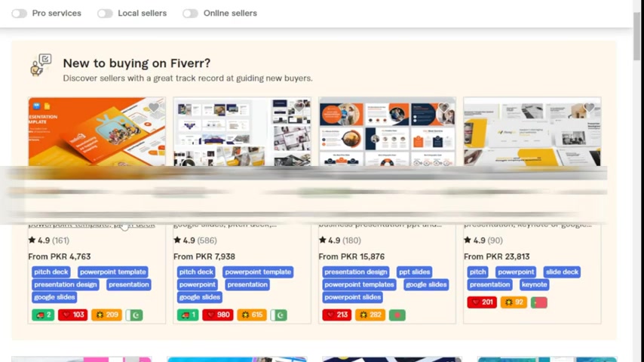This screenshot has height=362, width=644.
Task: Turn on the Online sellers switch
Action: point(190,14)
